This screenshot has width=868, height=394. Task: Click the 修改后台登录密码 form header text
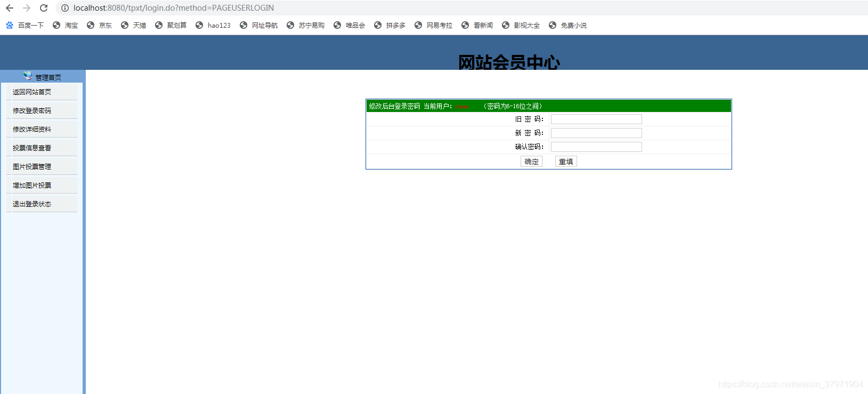[394, 106]
